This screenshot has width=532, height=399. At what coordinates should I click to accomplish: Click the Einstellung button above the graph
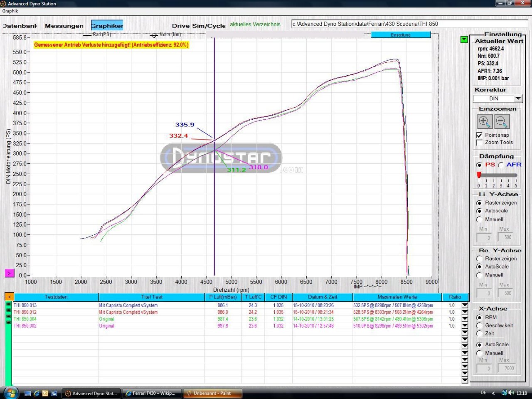coord(401,35)
